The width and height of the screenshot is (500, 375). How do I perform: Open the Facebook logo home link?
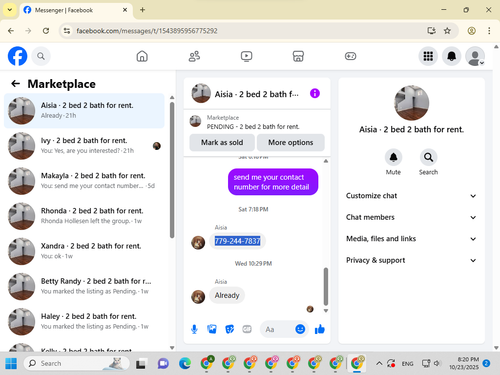(x=17, y=56)
